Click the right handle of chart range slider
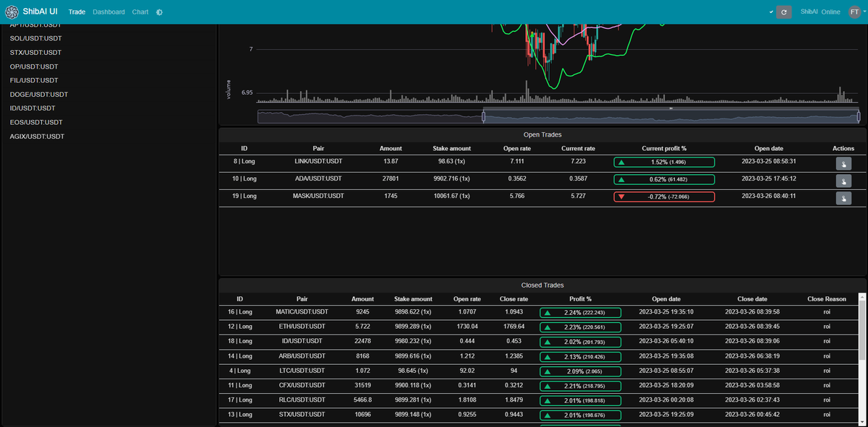 pyautogui.click(x=859, y=116)
